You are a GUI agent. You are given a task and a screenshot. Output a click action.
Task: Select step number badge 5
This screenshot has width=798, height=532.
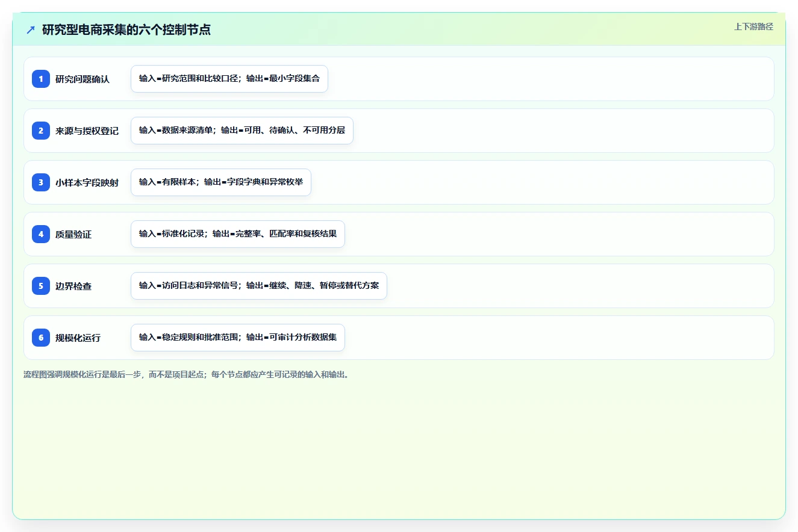click(x=41, y=286)
